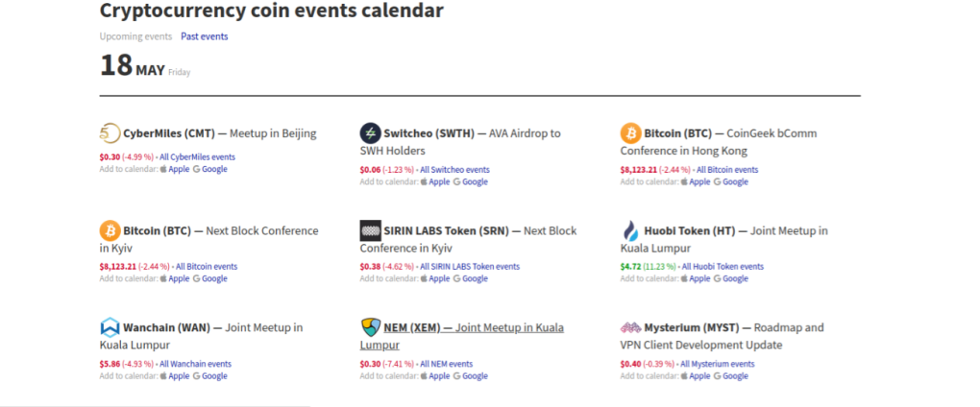Open All CyberMiles events link
The image size is (980, 407).
[198, 157]
